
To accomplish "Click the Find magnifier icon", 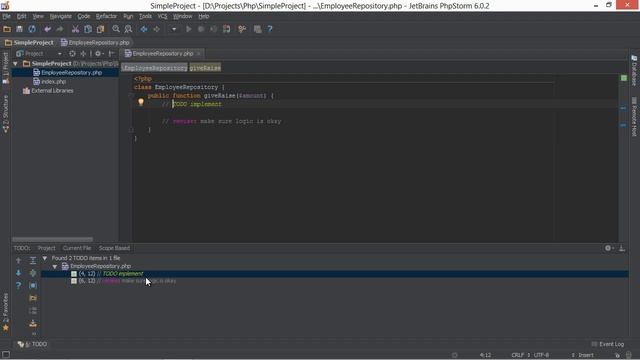I will click(116, 29).
